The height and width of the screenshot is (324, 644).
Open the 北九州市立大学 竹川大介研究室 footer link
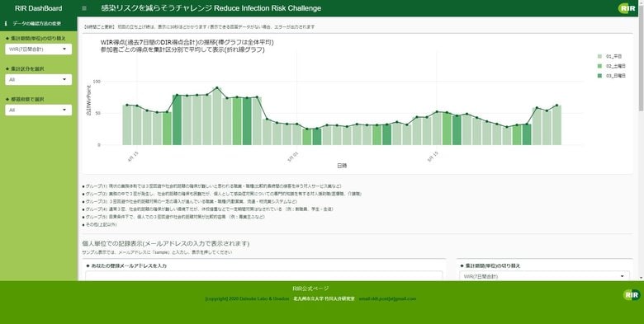324,298
